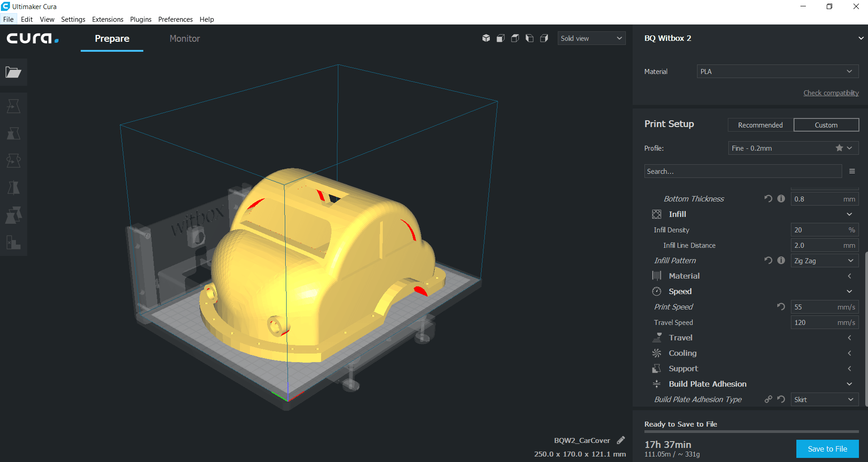The image size is (868, 462).
Task: Open file using the folder icon
Action: [13, 72]
